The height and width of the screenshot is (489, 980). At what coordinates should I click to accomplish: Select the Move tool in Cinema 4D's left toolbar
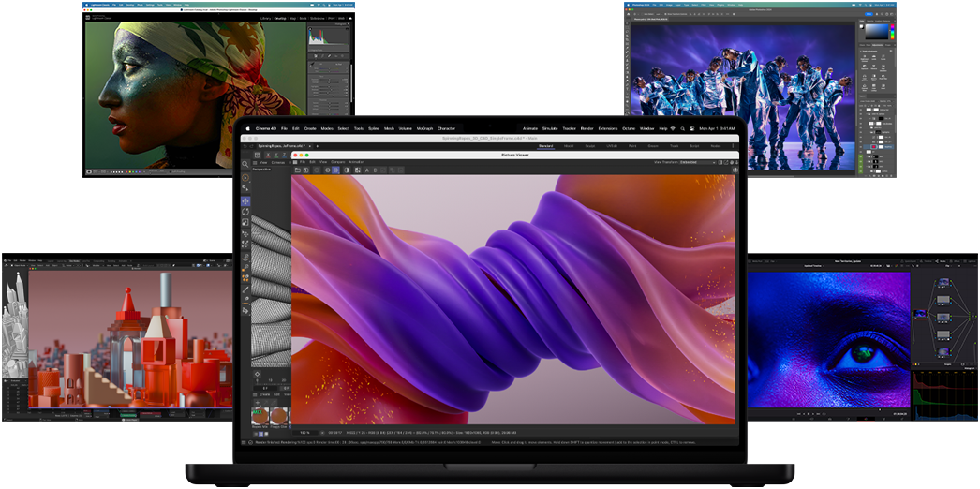[x=245, y=201]
